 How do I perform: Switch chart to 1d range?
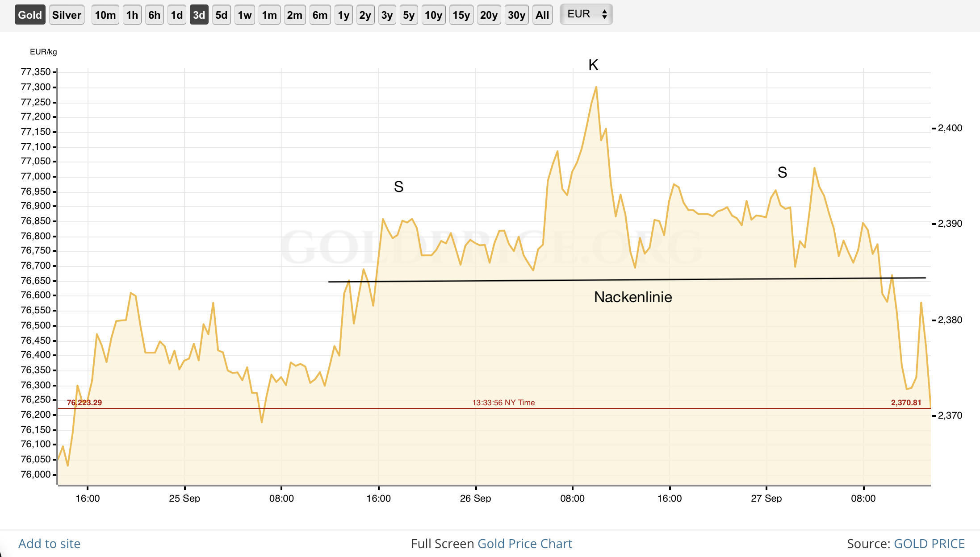point(176,15)
